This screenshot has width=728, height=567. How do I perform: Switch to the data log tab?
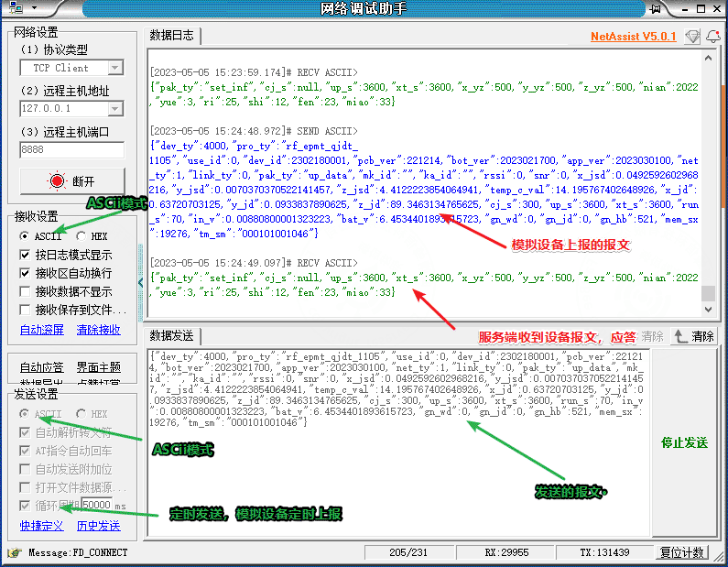coord(172,36)
